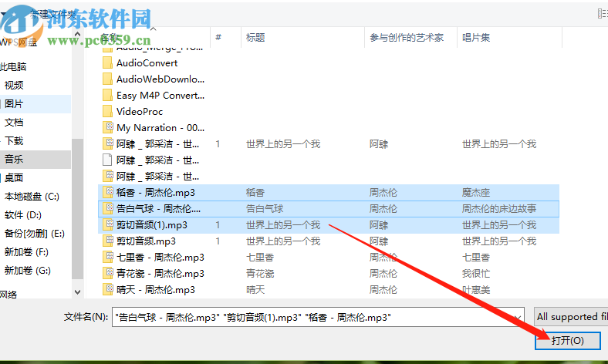
Task: Select file 青花瓷 - 周杰伦.mp3
Action: point(160,273)
